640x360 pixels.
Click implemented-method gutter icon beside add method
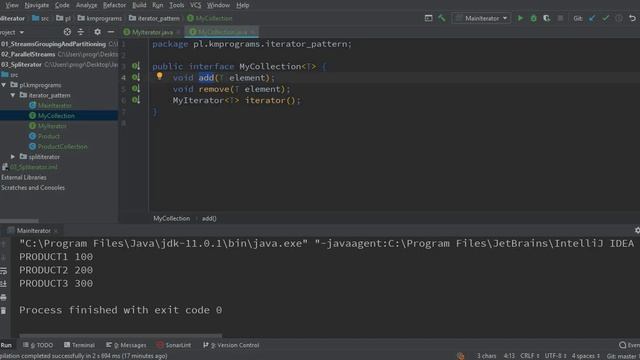click(x=136, y=77)
